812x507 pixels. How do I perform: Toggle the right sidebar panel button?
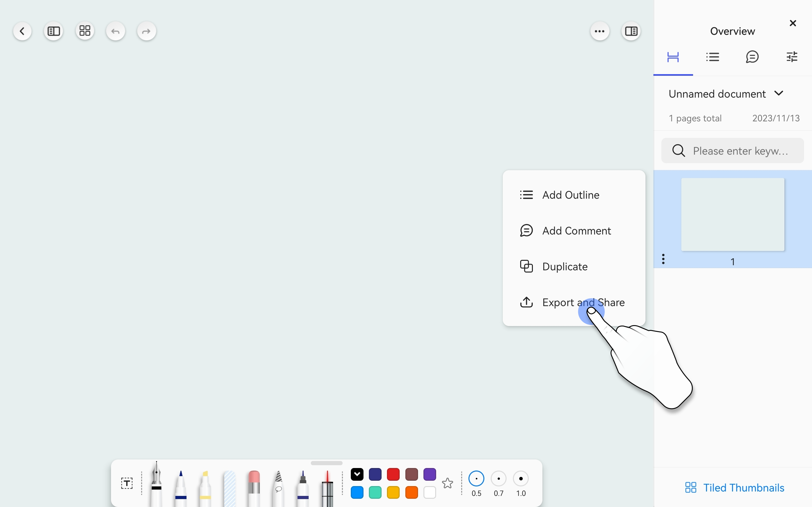coord(631,31)
